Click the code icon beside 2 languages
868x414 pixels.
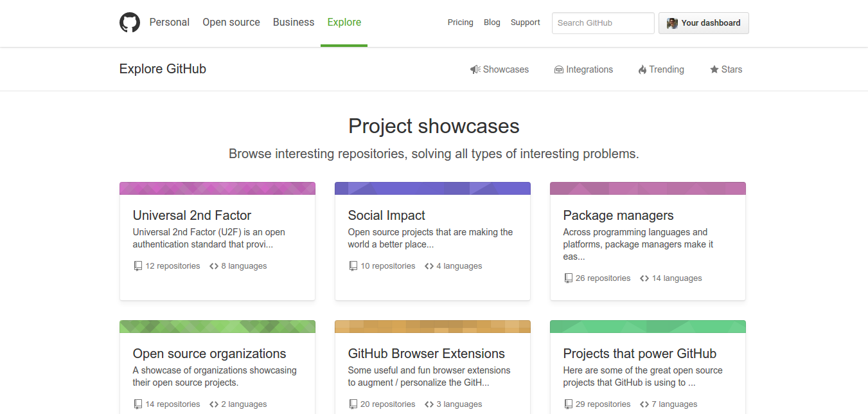214,404
